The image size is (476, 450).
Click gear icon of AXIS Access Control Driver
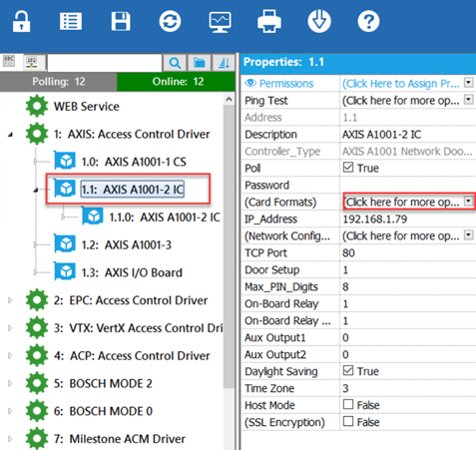[37, 134]
